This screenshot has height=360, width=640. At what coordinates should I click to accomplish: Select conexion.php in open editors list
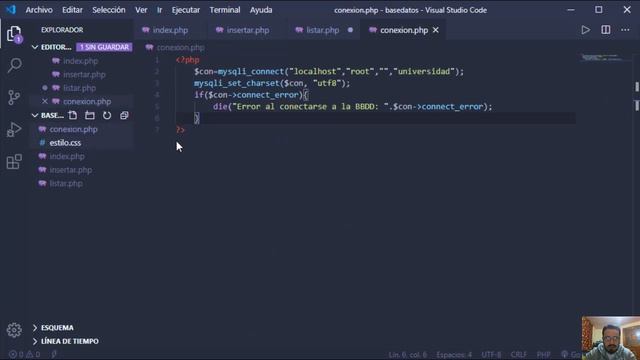pos(87,102)
